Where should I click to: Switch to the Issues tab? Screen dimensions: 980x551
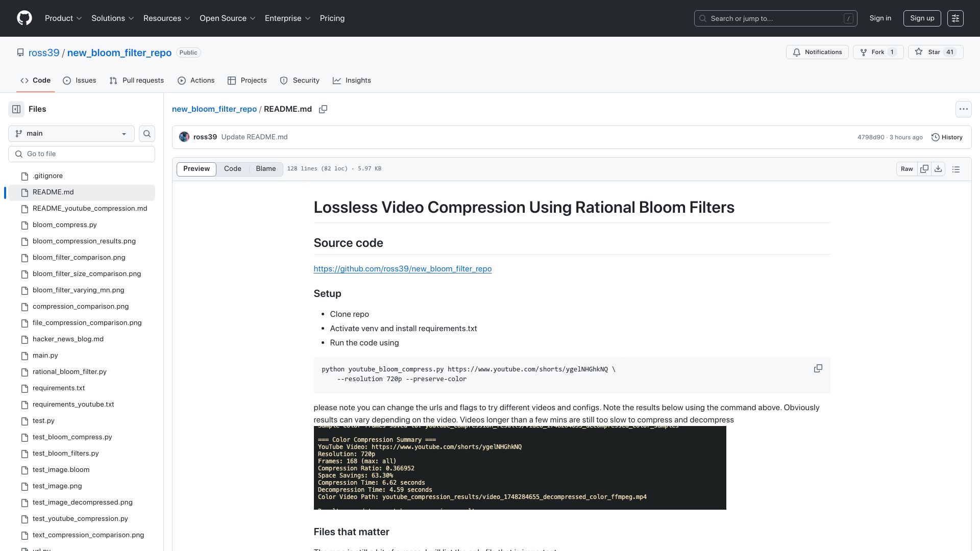click(x=80, y=81)
